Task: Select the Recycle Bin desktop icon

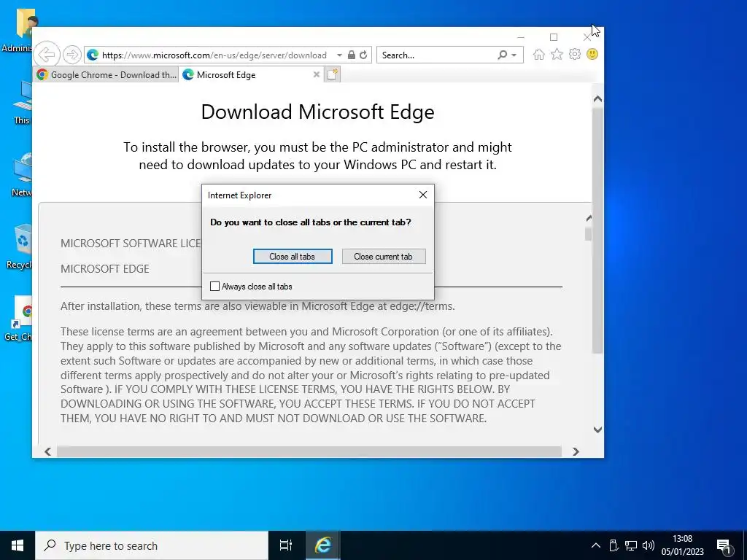Action: tap(20, 246)
